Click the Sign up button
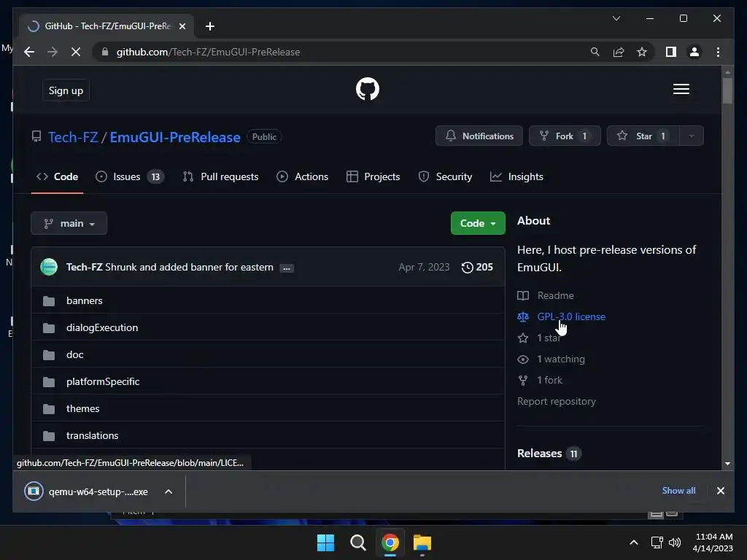The height and width of the screenshot is (560, 747). [66, 90]
